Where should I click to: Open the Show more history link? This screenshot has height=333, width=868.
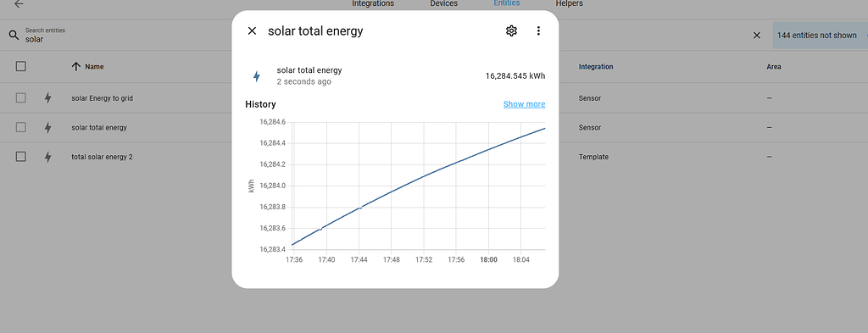tap(524, 104)
